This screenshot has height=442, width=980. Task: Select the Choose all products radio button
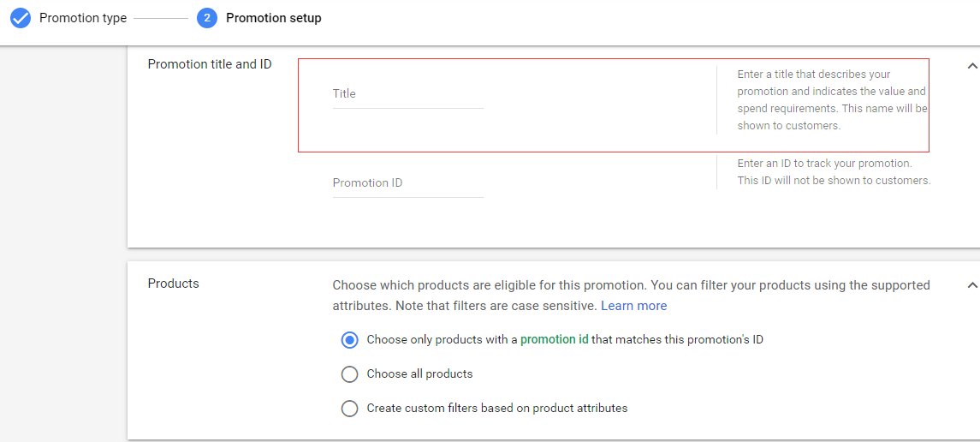coord(349,374)
